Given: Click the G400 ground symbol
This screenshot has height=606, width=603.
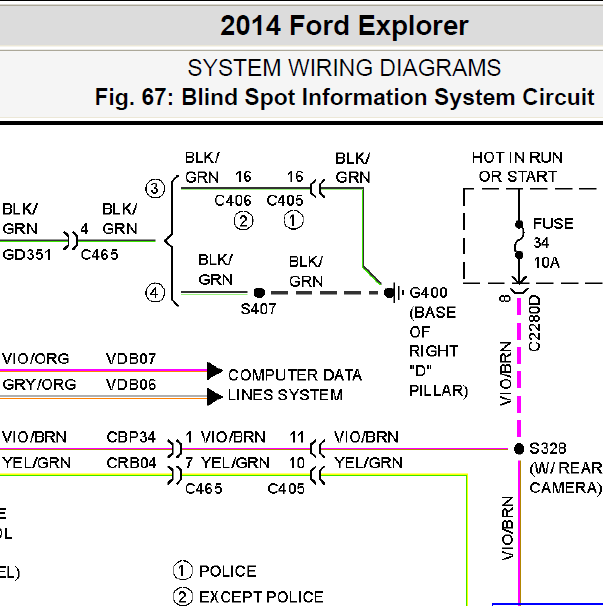Looking at the screenshot, I should (394, 293).
